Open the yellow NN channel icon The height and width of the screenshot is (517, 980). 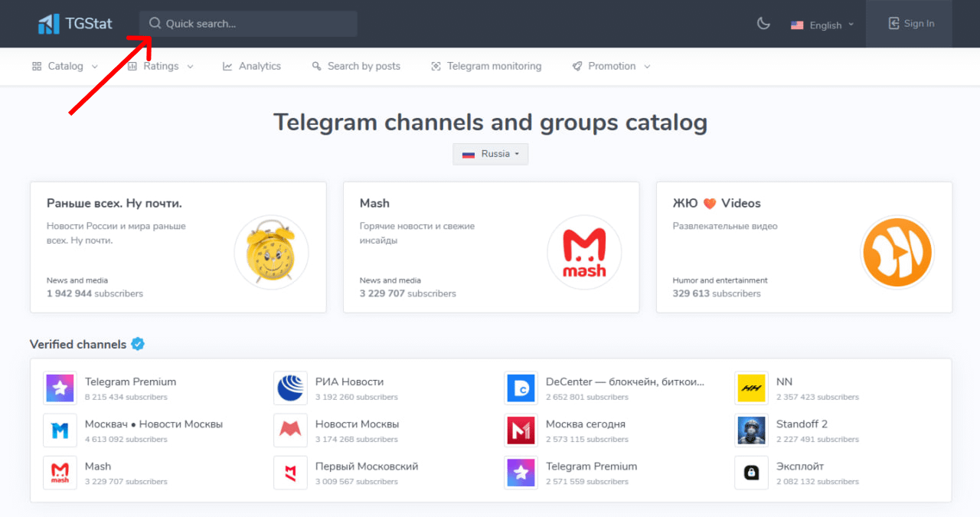coord(751,388)
